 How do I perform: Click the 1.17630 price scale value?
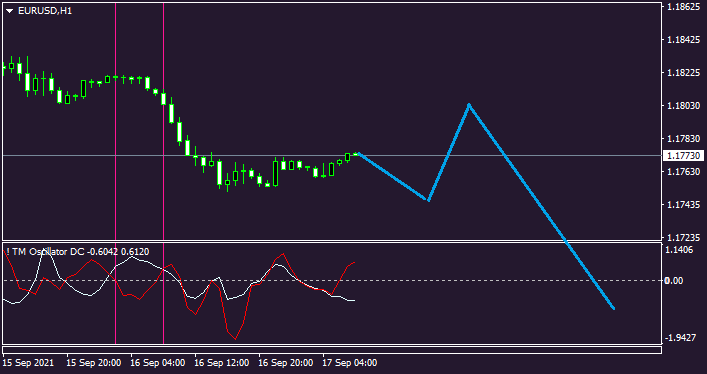click(684, 171)
